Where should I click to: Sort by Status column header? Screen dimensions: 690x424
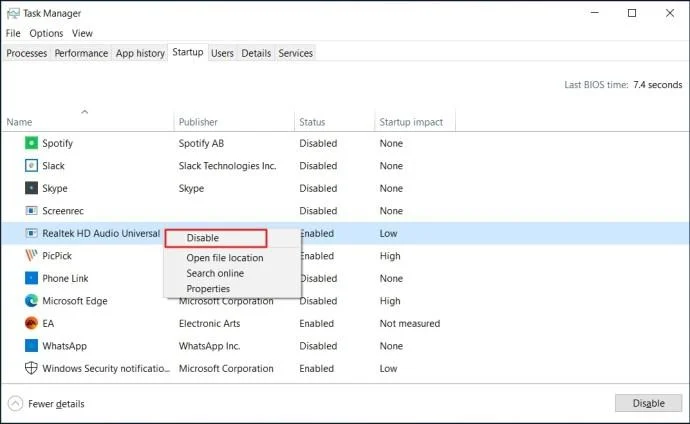(312, 122)
